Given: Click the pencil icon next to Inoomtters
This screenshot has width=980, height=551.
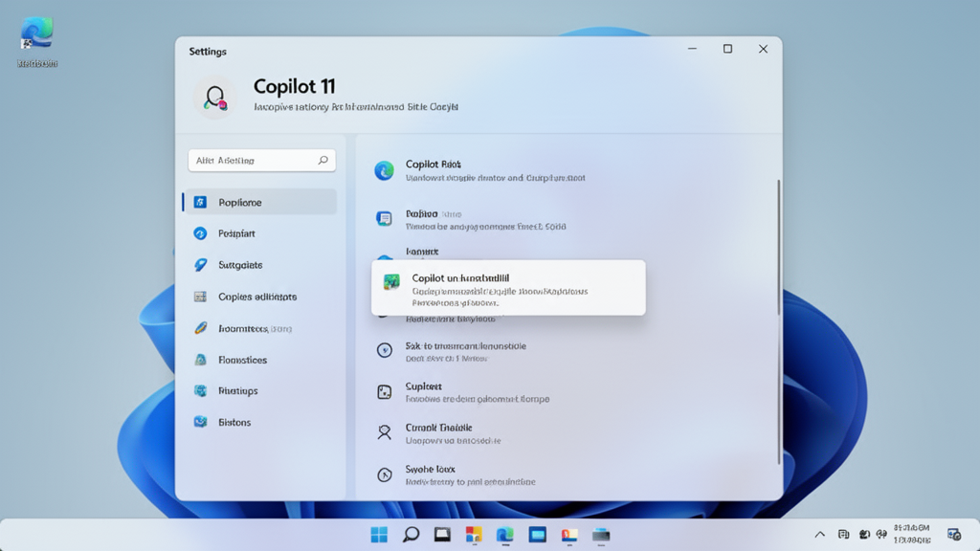Looking at the screenshot, I should [200, 328].
